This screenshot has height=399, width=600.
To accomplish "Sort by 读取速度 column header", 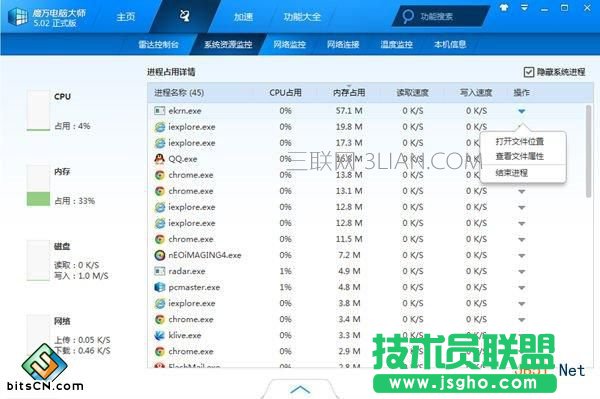I will pos(412,93).
